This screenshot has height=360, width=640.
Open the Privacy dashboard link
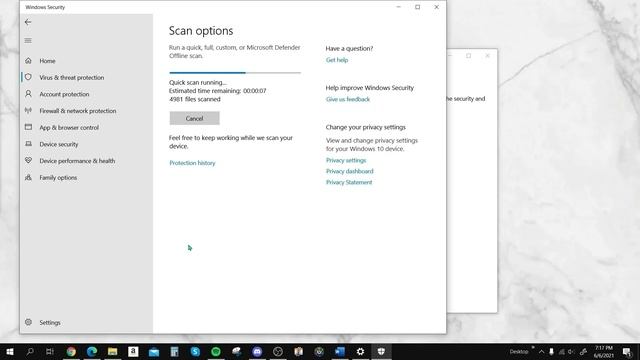coord(349,171)
